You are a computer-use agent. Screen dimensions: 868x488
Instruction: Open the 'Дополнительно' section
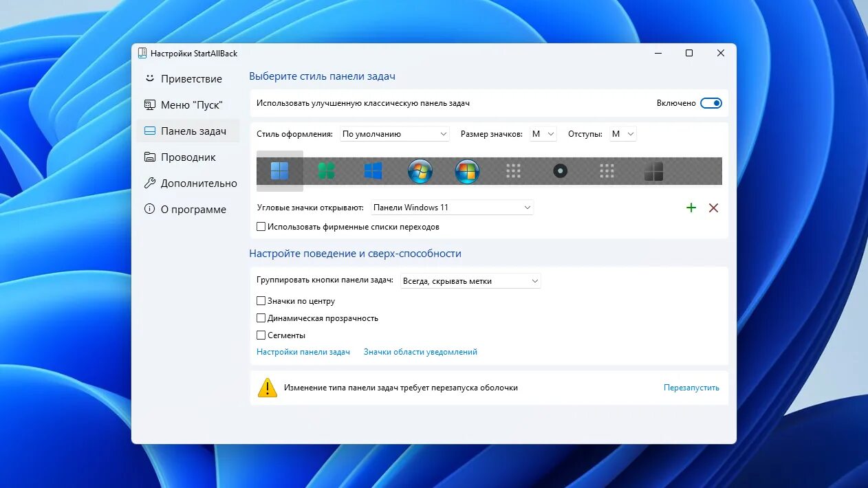188,184
